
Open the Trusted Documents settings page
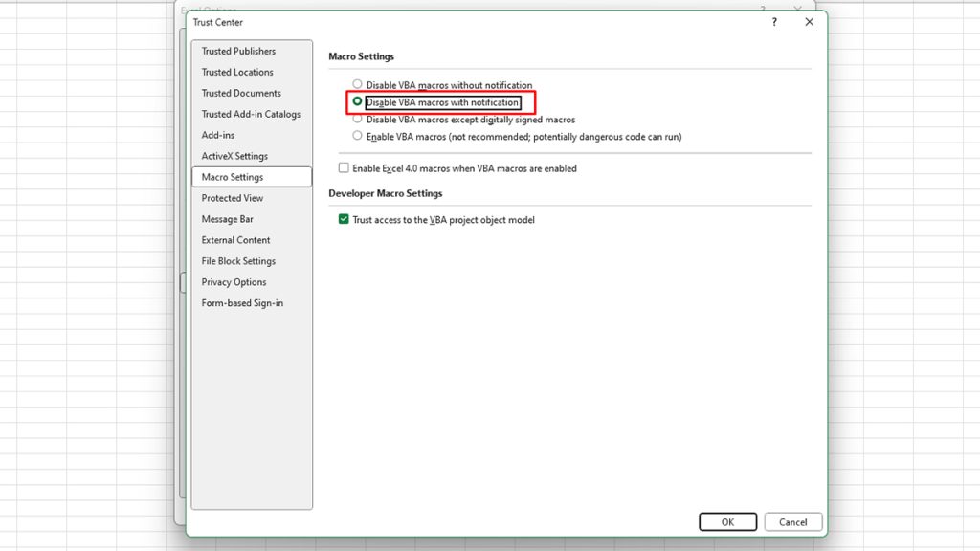pyautogui.click(x=241, y=93)
